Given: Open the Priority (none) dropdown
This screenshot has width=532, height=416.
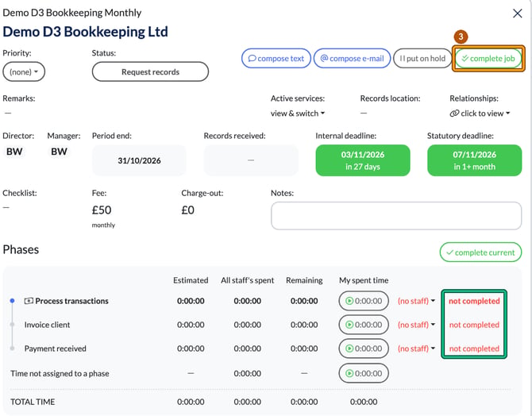Looking at the screenshot, I should click(x=24, y=71).
